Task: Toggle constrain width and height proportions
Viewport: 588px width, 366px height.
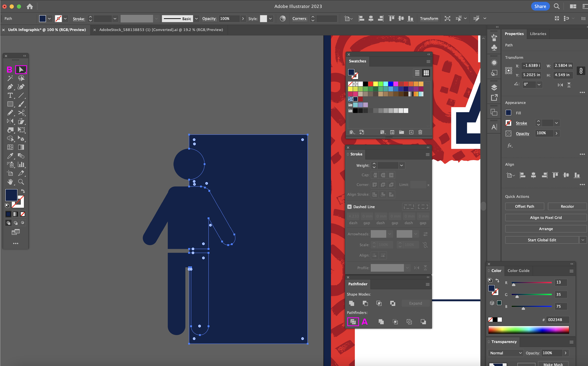Action: pyautogui.click(x=581, y=71)
